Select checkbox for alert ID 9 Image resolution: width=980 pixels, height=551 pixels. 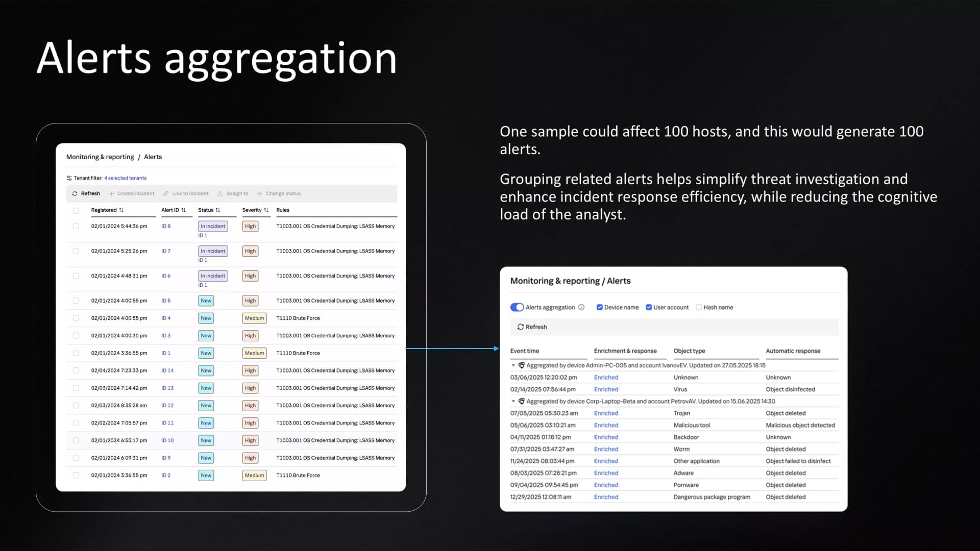coord(76,458)
